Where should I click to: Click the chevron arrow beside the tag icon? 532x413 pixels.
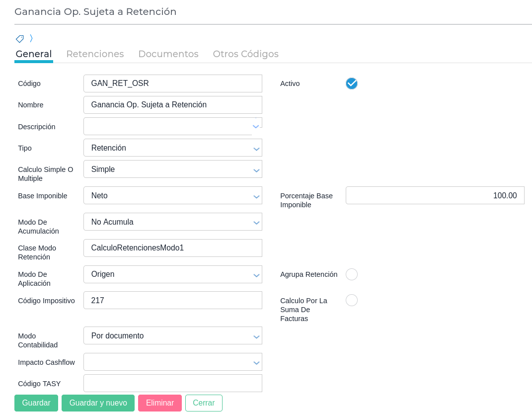pos(31,38)
